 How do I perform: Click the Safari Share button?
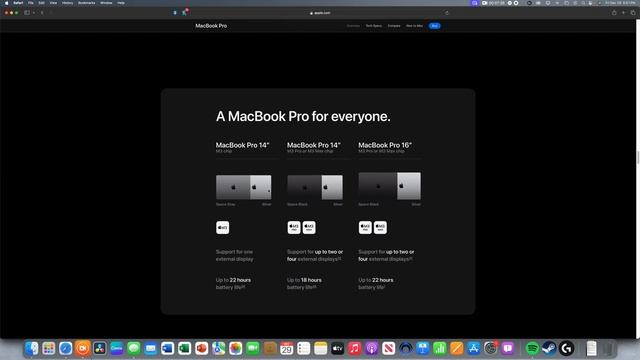coord(614,13)
